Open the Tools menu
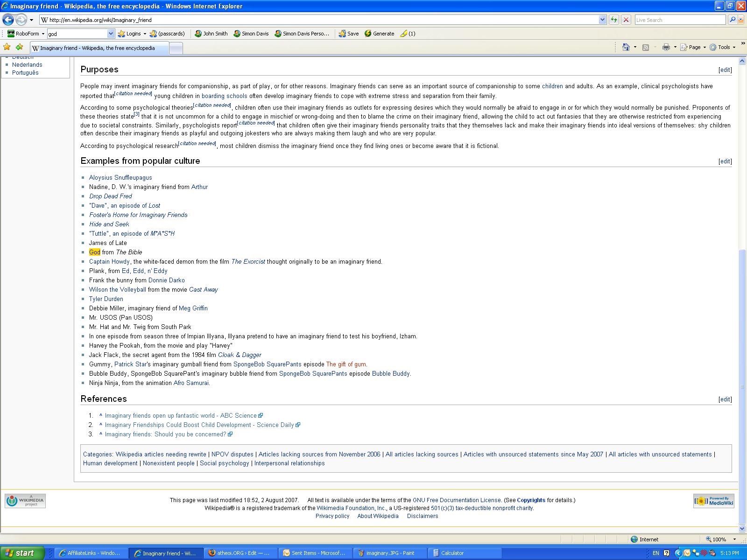747x560 pixels. [722, 47]
